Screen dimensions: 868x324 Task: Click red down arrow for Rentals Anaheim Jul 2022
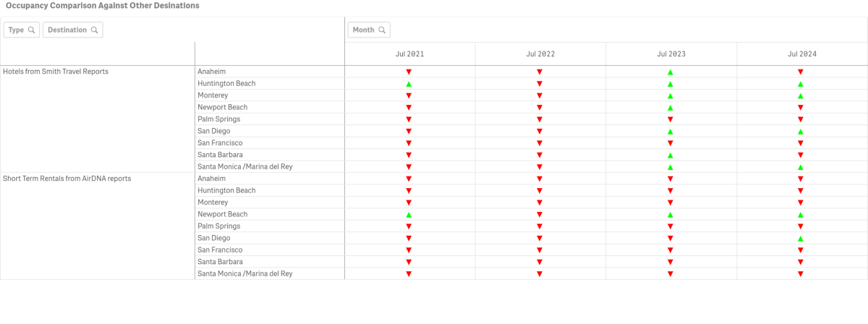pos(540,179)
